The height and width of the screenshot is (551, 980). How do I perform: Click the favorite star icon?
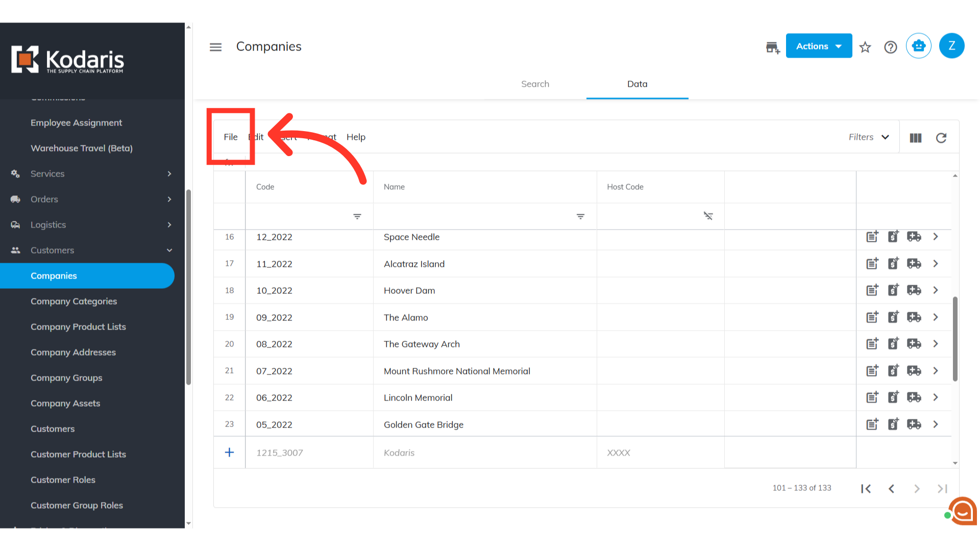pos(865,47)
